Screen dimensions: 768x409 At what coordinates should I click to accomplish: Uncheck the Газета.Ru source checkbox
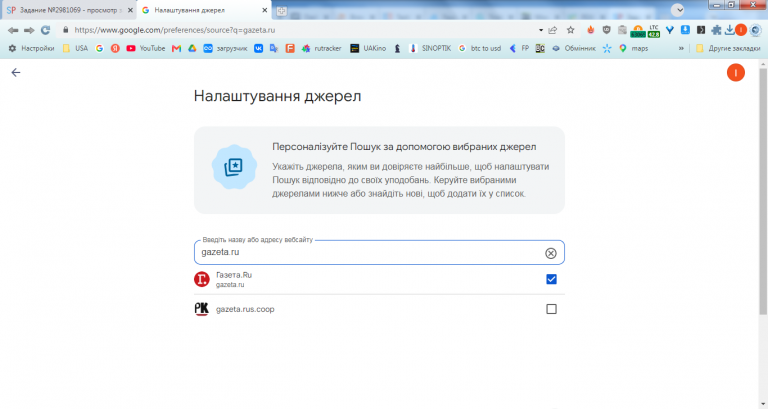pyautogui.click(x=551, y=279)
